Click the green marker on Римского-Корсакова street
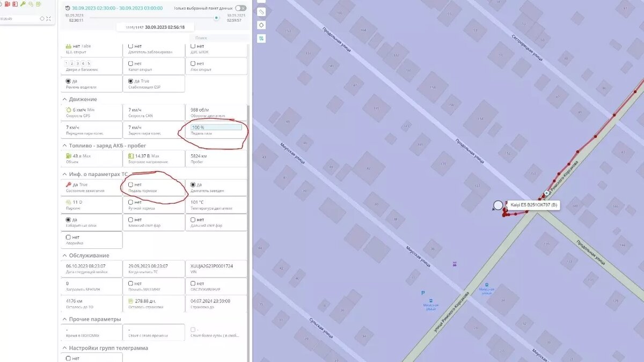This screenshot has width=644, height=362. tap(546, 193)
